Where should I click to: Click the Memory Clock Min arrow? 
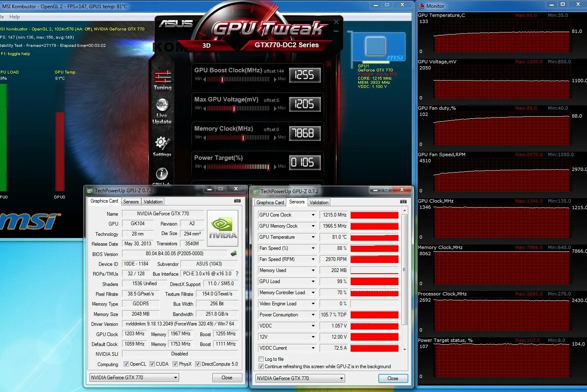[x=205, y=137]
